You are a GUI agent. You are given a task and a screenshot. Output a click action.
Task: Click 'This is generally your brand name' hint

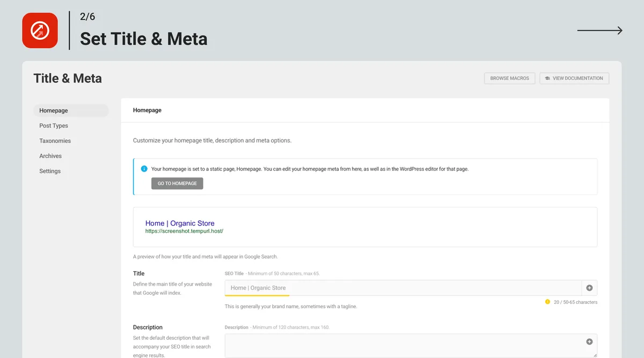click(291, 307)
